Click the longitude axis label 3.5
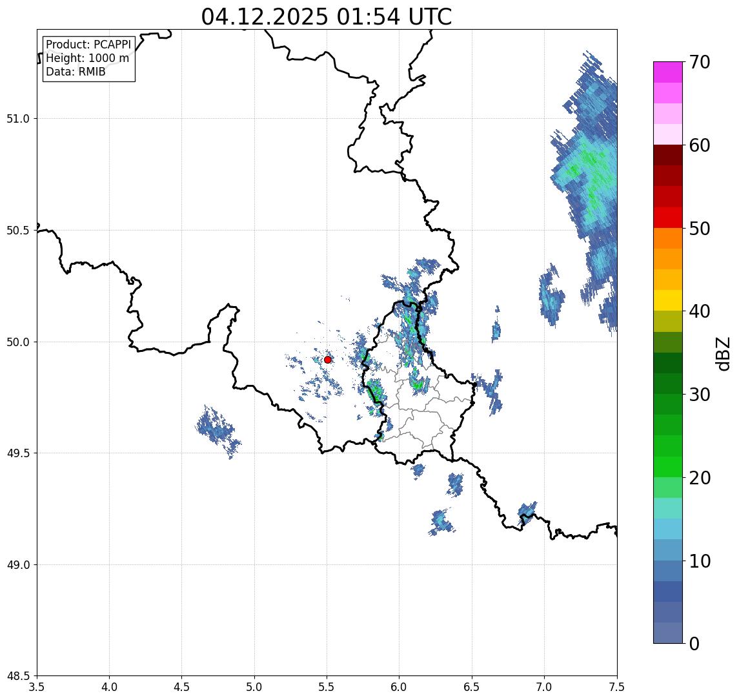Screen dimensions: 739x700 click(37, 687)
